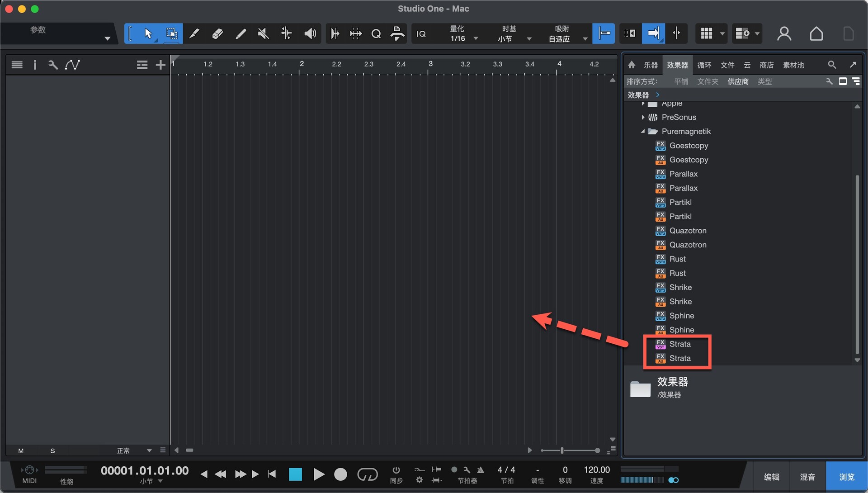Open the 浏览 view
This screenshot has height=493, width=868.
point(846,477)
